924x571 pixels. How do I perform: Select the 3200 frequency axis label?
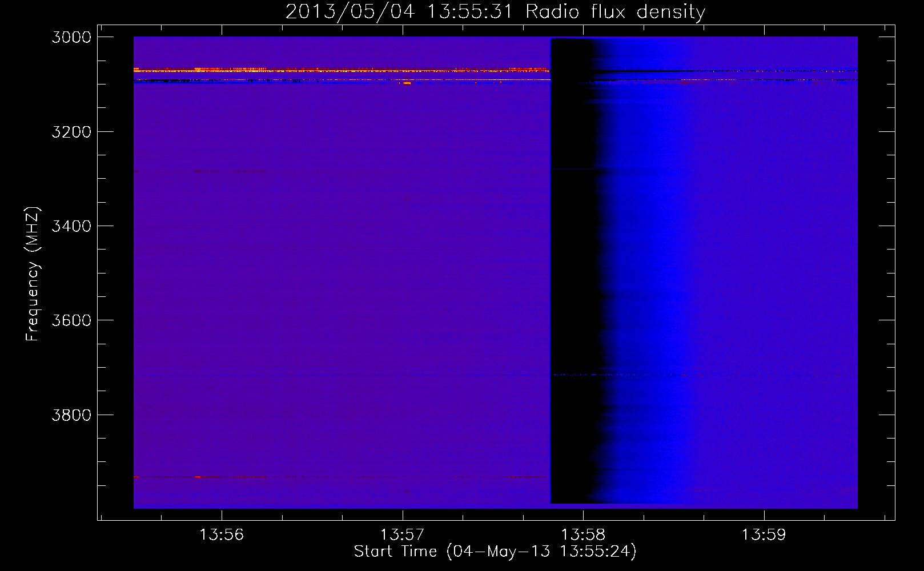(71, 132)
